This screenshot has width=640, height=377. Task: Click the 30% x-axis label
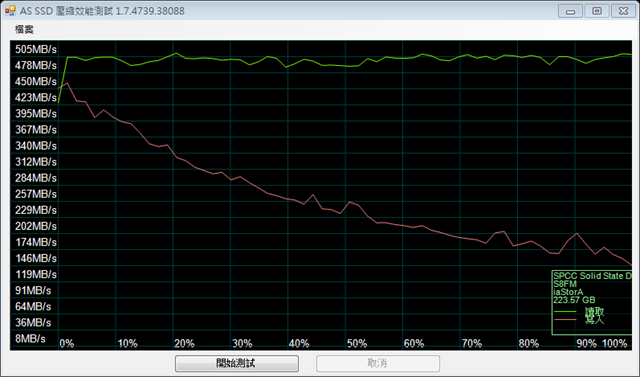(x=242, y=344)
